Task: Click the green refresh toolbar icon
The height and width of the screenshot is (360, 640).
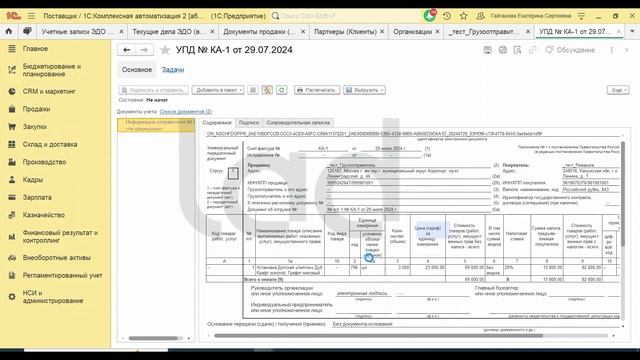Action: (x=282, y=90)
